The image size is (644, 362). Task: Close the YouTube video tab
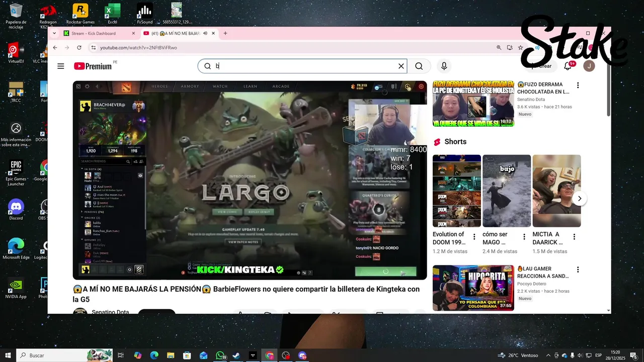pos(214,33)
